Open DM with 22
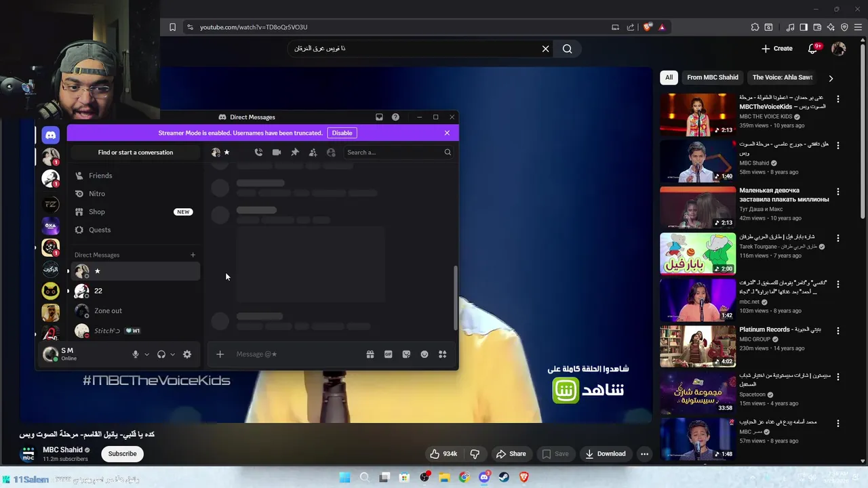868x488 pixels. (134, 291)
